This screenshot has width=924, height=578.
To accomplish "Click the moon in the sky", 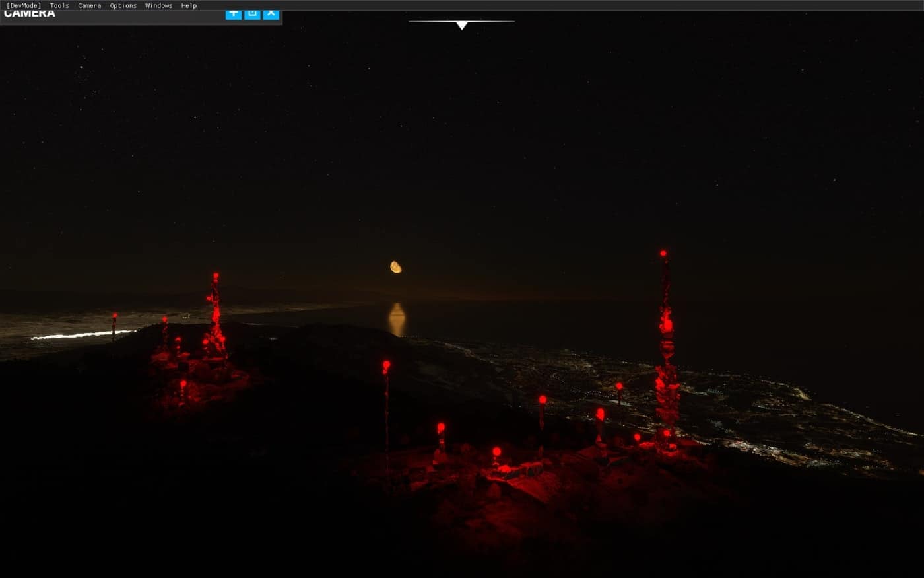I will coord(395,267).
